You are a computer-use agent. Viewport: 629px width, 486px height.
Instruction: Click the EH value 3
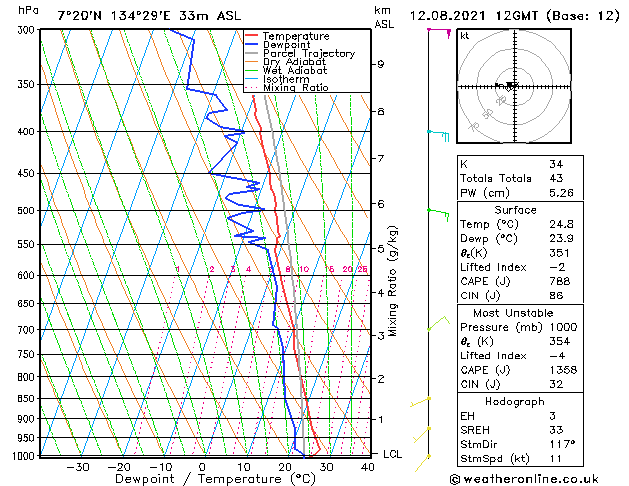pyautogui.click(x=553, y=416)
